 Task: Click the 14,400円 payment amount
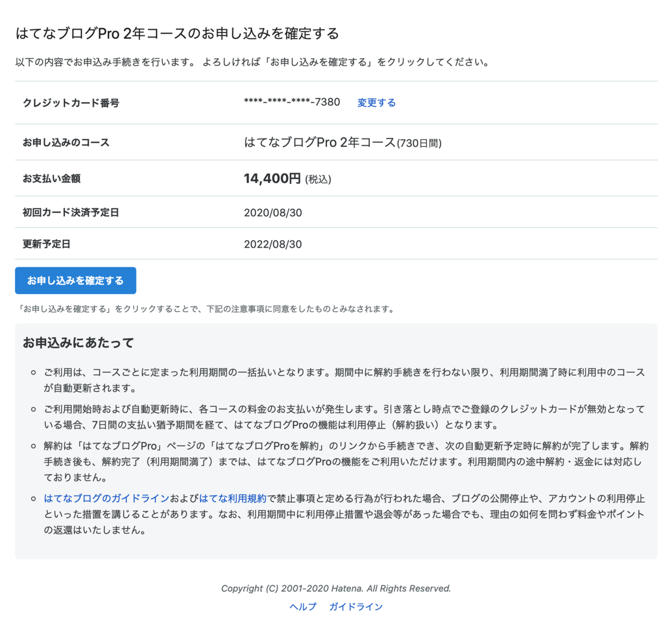pyautogui.click(x=272, y=178)
